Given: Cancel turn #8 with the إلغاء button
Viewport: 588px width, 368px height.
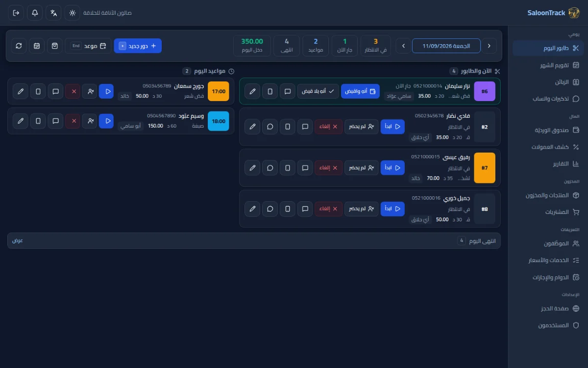Looking at the screenshot, I should click(x=329, y=209).
